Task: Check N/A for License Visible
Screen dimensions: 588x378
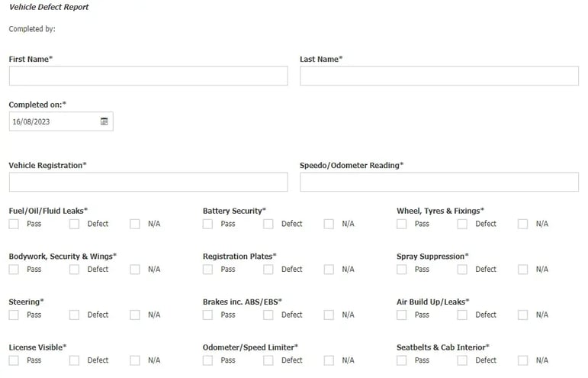Action: tap(135, 360)
